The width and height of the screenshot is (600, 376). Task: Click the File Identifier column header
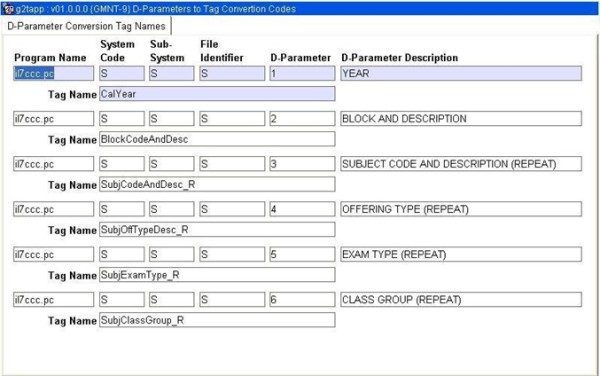point(222,51)
